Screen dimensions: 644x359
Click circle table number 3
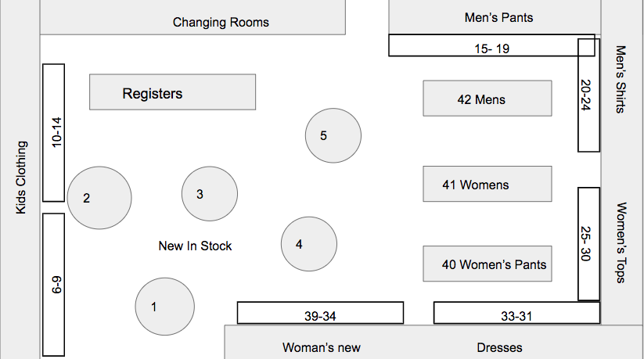tap(209, 193)
